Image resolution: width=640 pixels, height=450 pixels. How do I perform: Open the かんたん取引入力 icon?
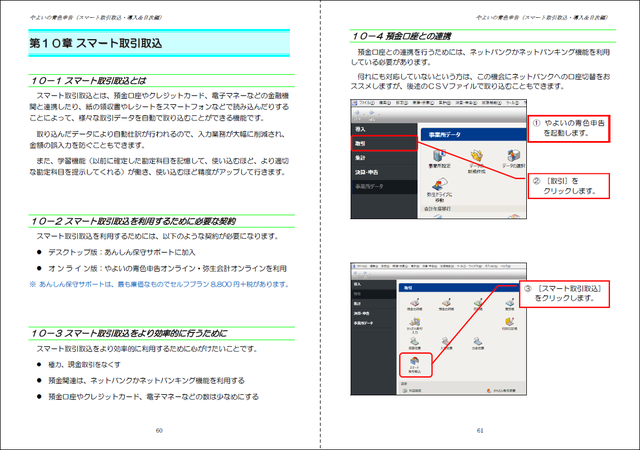[x=415, y=325]
